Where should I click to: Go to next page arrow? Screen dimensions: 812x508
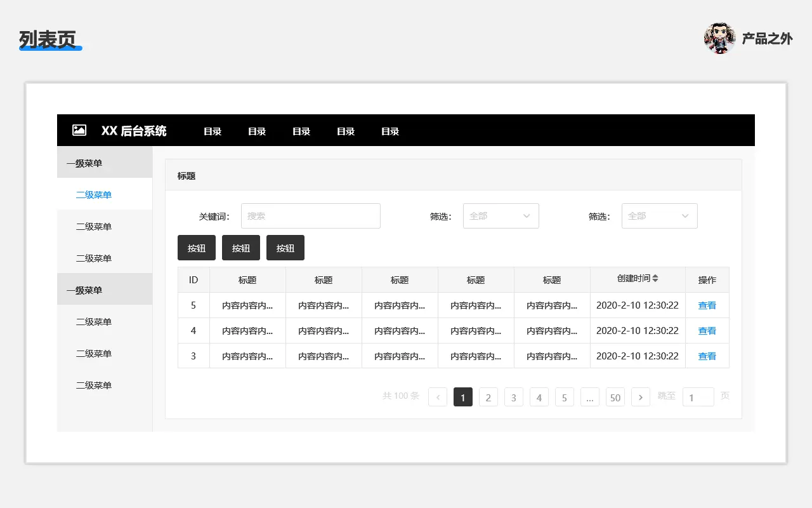[x=641, y=398]
